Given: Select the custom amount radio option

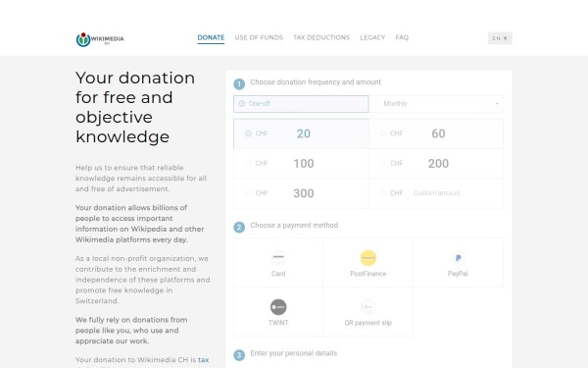Looking at the screenshot, I should tap(382, 193).
